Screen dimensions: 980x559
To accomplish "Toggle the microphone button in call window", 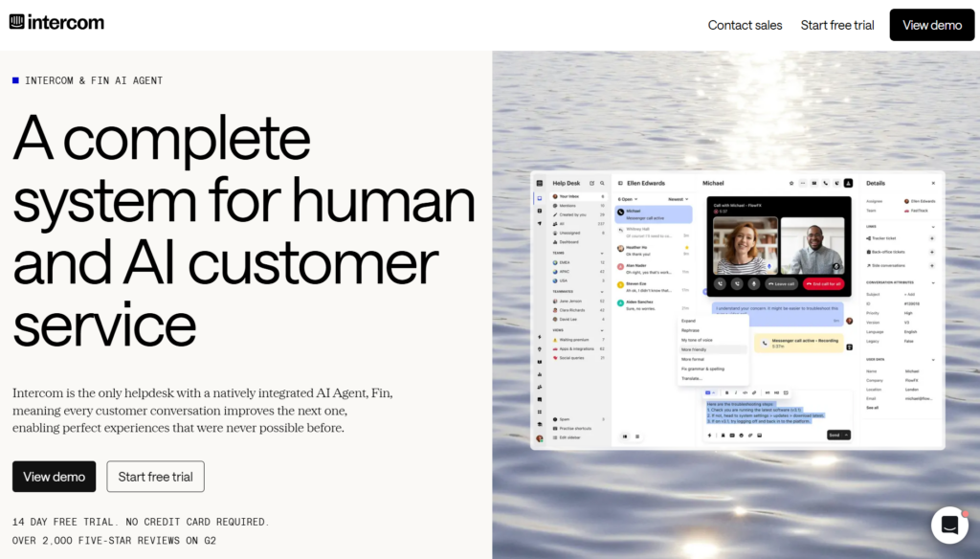I will coord(754,284).
